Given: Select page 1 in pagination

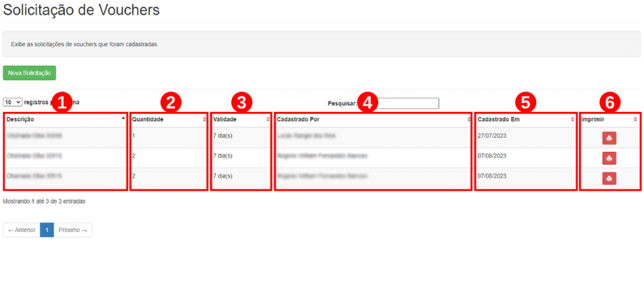Looking at the screenshot, I should click(x=47, y=230).
